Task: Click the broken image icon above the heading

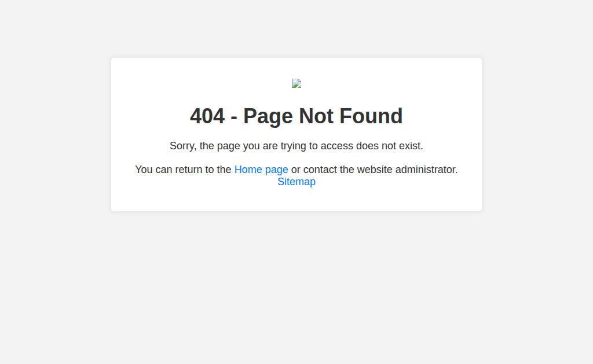Action: tap(296, 83)
